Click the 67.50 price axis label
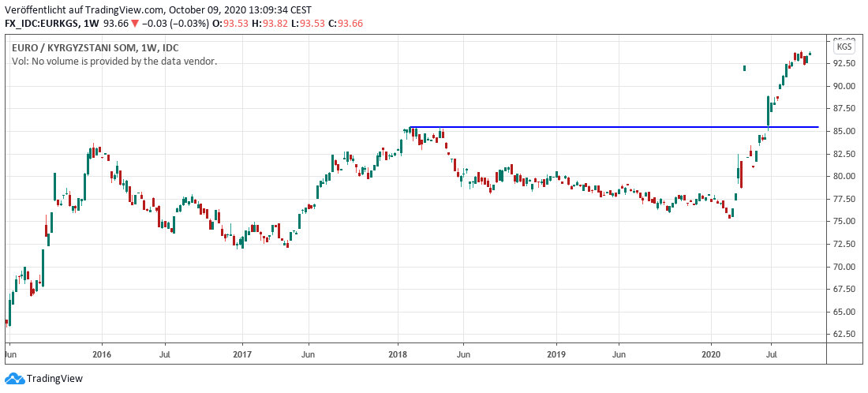 click(844, 289)
